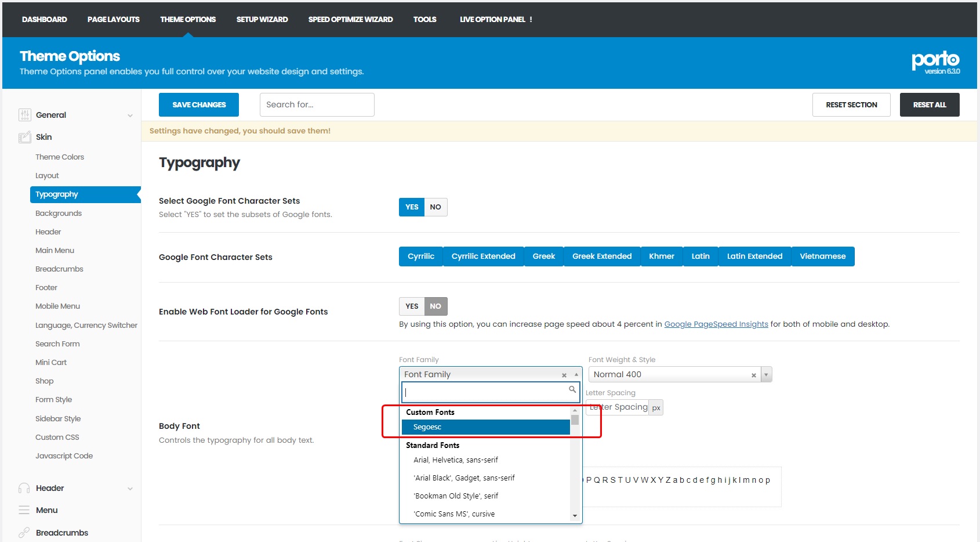
Task: Open the Setup Wizard tab
Action: point(262,19)
